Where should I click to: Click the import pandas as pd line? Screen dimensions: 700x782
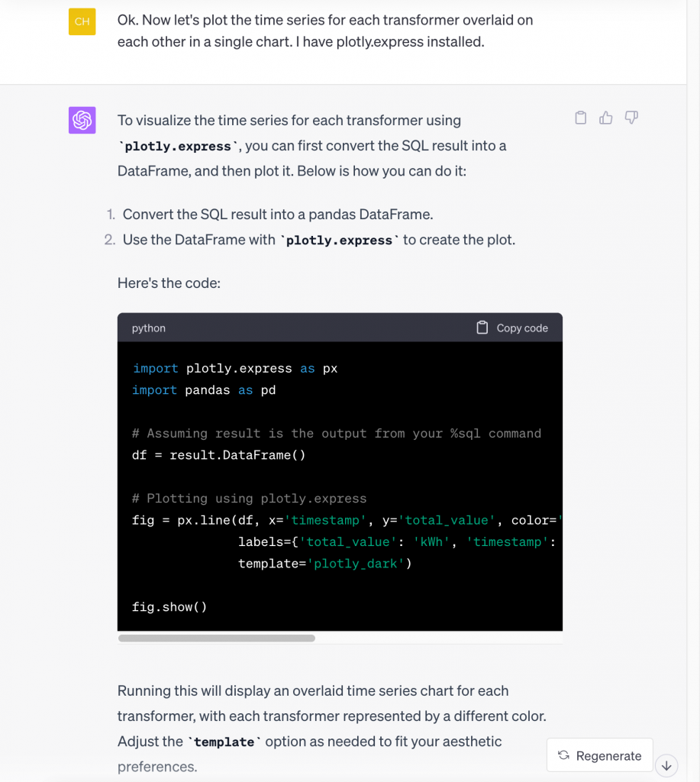[x=204, y=390]
